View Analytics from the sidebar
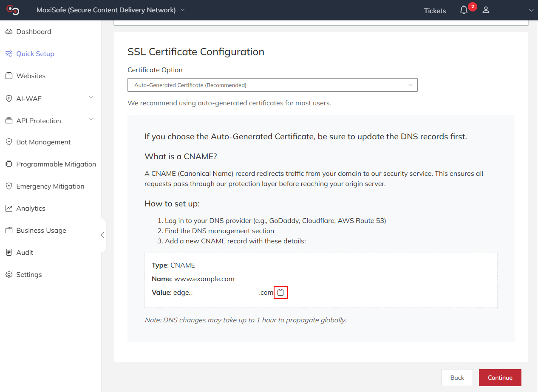This screenshot has height=392, width=538. pyautogui.click(x=31, y=208)
